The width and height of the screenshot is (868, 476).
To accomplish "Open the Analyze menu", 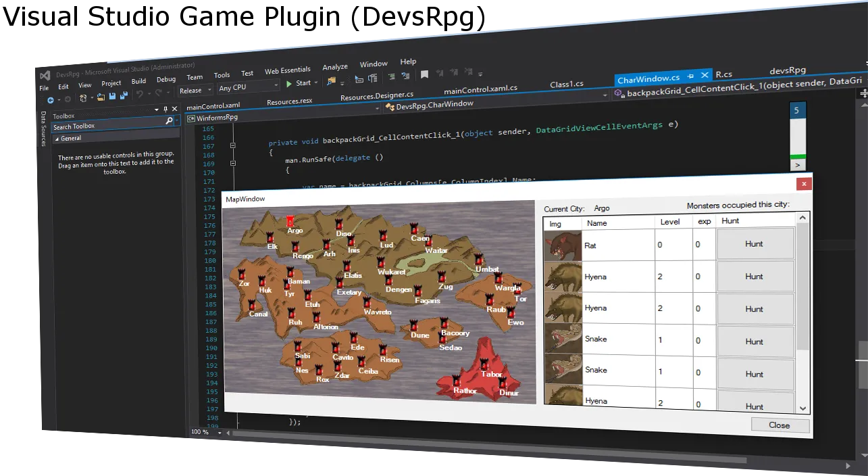I will tap(335, 67).
